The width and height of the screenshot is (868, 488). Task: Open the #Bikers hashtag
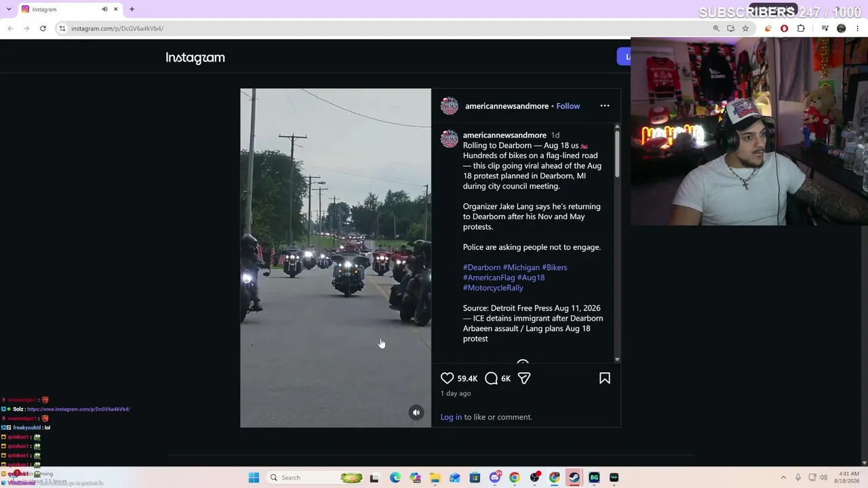coord(555,267)
